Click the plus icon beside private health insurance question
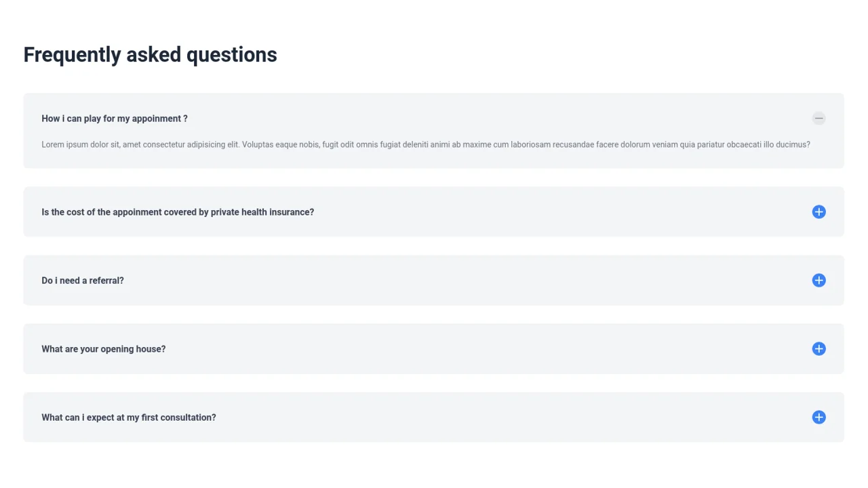 [818, 211]
